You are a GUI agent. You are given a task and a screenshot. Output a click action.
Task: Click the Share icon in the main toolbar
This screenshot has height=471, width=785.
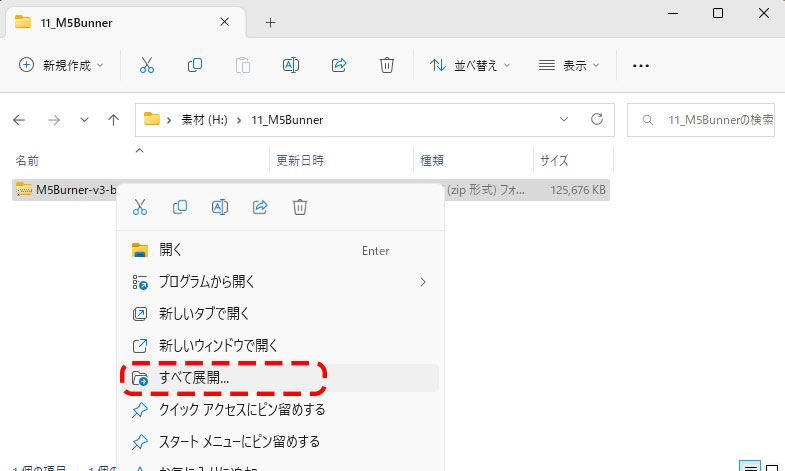click(339, 65)
